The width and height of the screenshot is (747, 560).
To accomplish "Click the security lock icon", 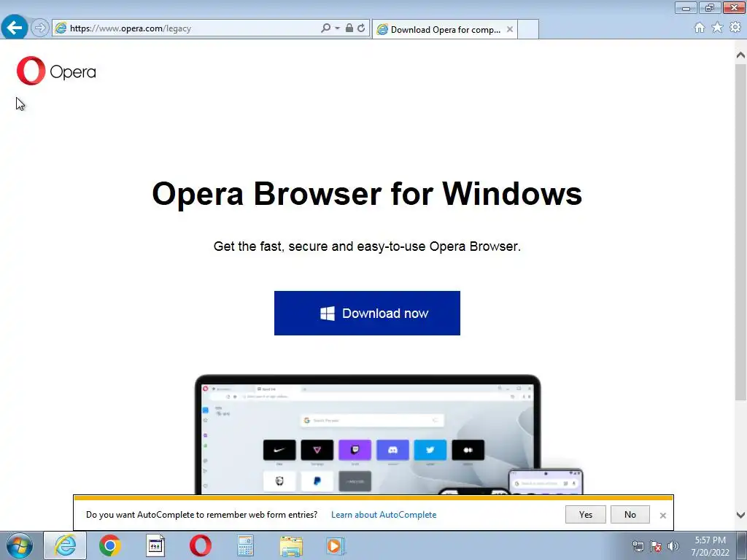I will click(349, 28).
